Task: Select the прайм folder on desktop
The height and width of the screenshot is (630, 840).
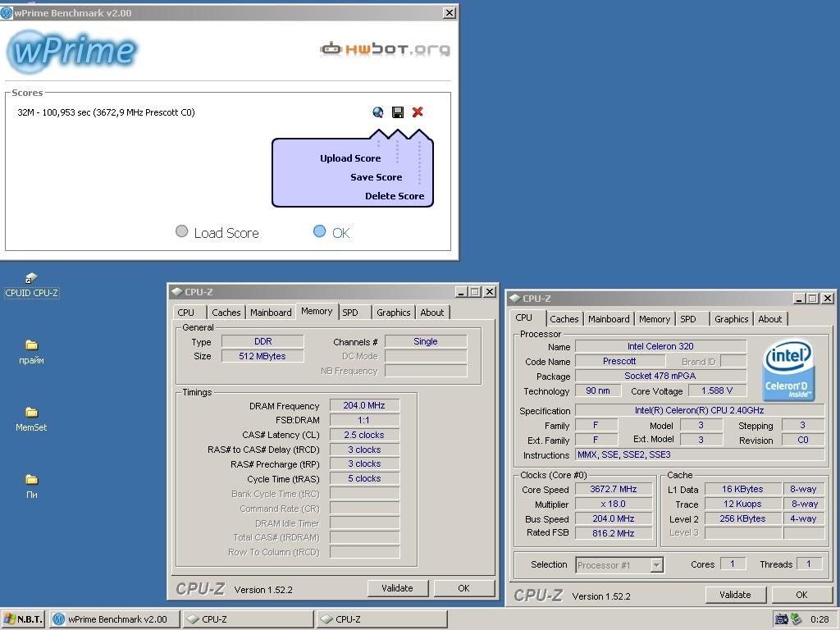Action: click(x=31, y=352)
